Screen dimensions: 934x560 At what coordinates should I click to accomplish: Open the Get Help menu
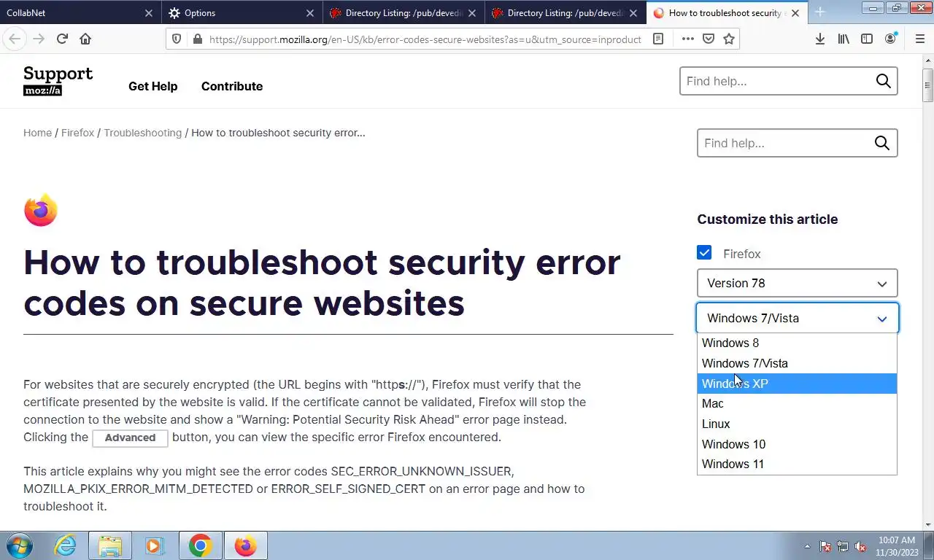tap(153, 86)
